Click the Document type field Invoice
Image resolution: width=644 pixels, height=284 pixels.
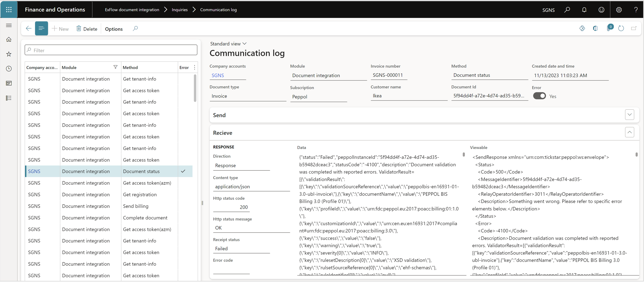(x=248, y=96)
